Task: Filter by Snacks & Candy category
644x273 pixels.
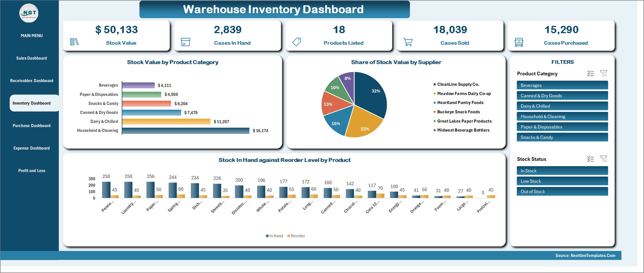Action: coord(562,137)
